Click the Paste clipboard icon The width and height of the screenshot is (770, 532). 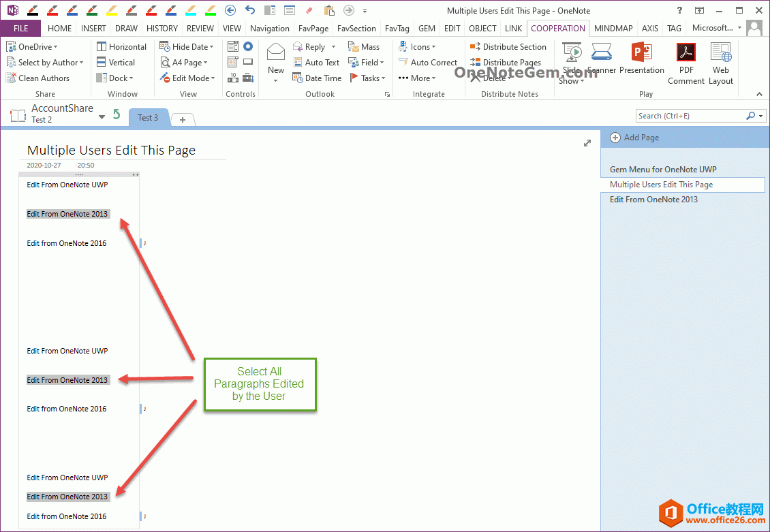pyautogui.click(x=329, y=10)
